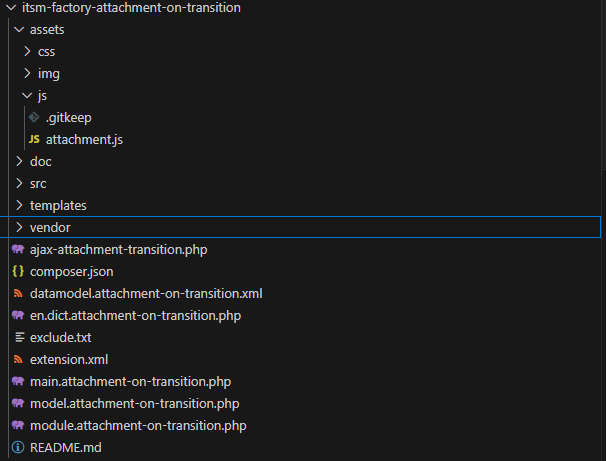The height and width of the screenshot is (461, 606).
Task: Collapse the itsm-factory-attachment-on-transition root folder
Action: 11,7
